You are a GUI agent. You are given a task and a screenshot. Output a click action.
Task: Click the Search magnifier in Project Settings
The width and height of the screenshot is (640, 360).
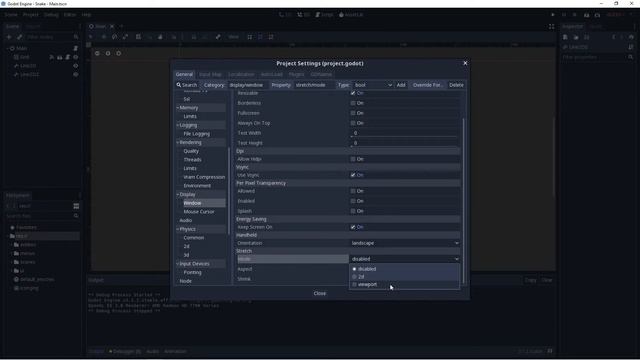(179, 85)
